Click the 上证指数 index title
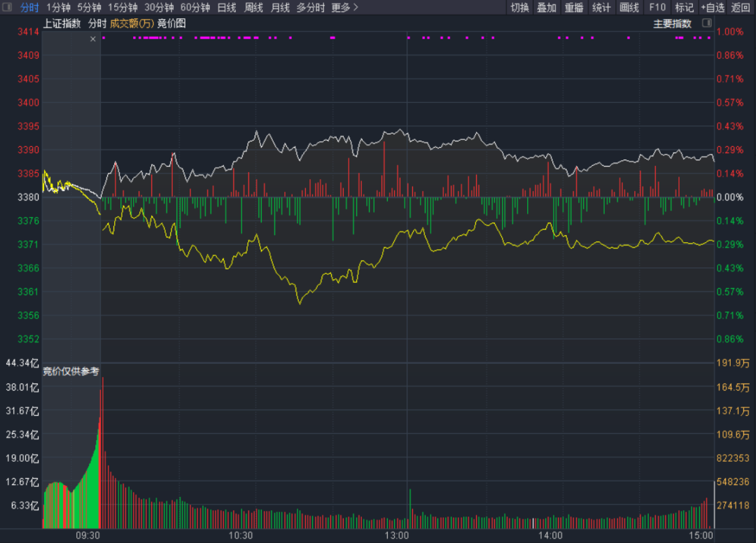The height and width of the screenshot is (543, 756). [62, 24]
